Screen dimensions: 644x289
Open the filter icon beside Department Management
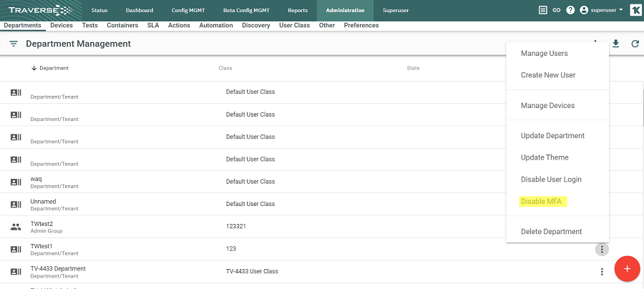coord(14,44)
